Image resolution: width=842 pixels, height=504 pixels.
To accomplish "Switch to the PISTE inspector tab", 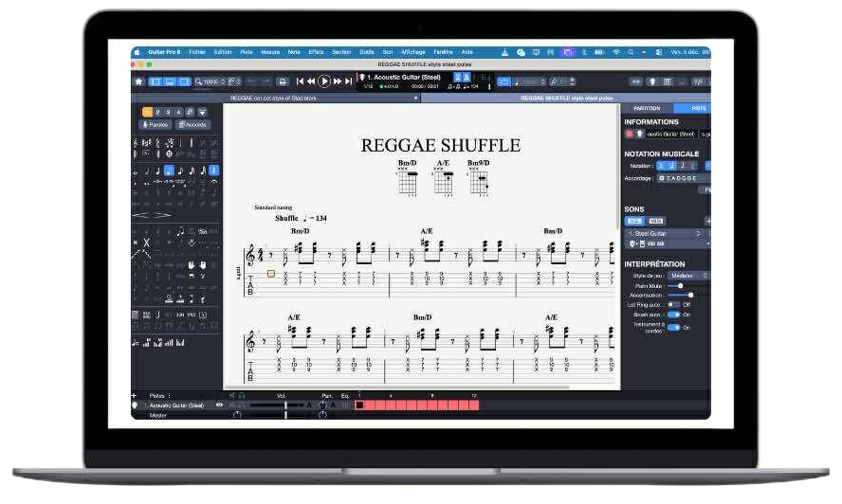I will [x=693, y=108].
